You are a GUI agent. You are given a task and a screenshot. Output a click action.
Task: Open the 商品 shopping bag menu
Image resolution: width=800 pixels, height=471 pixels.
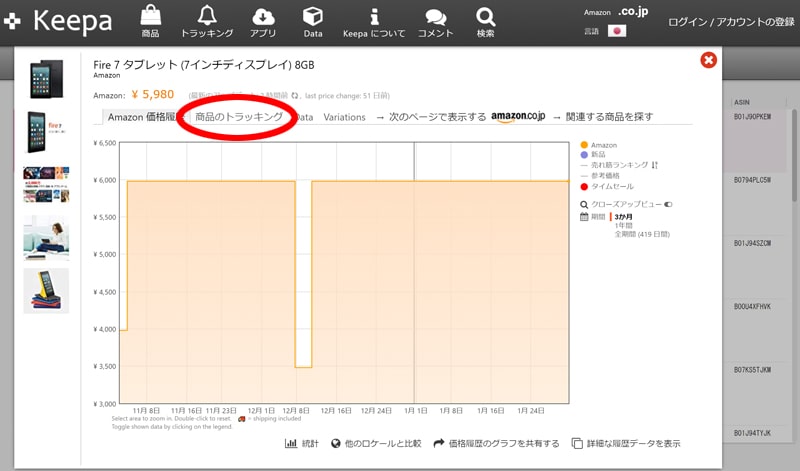[151, 21]
